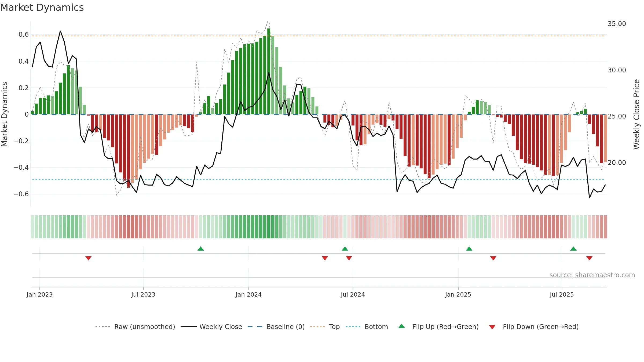Click the Jan 2024 axis label

(x=249, y=294)
